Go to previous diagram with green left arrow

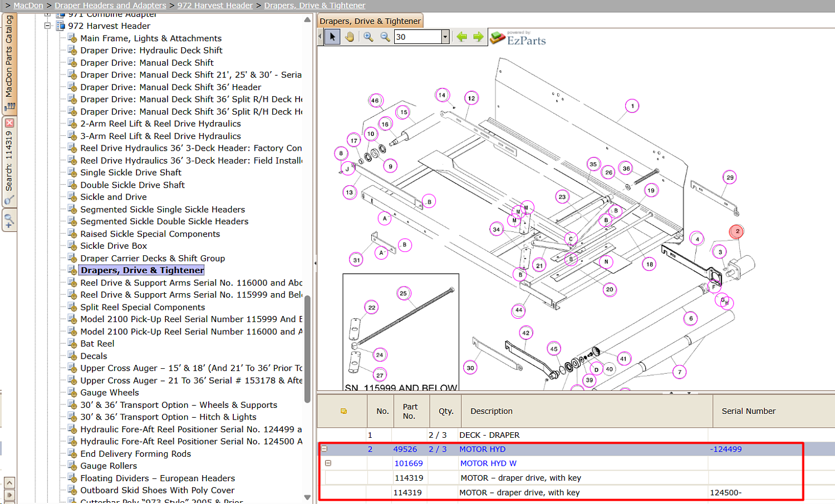coord(461,37)
